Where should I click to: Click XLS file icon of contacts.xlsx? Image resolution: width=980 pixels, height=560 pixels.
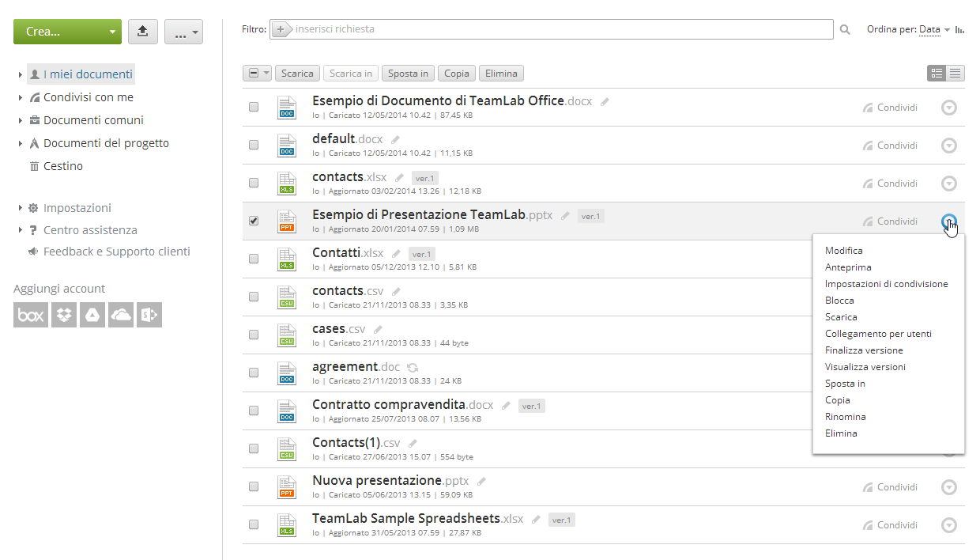287,183
